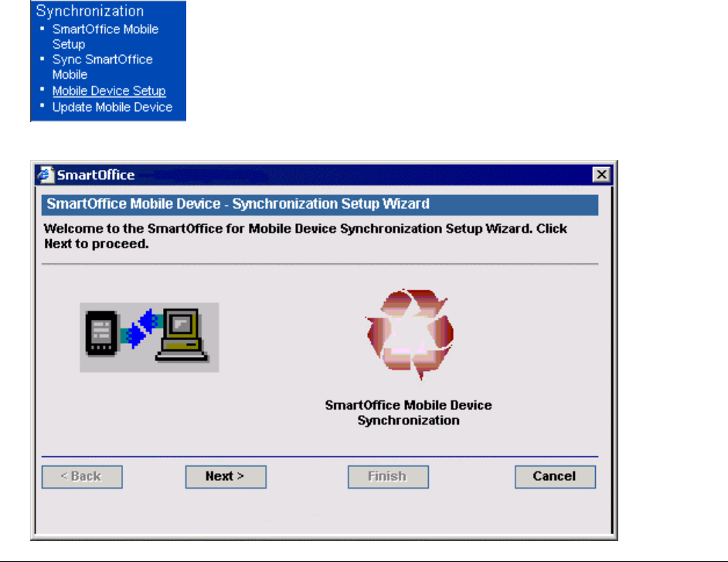Click the SmartOffice window title text
728x562 pixels.
pyautogui.click(x=96, y=175)
